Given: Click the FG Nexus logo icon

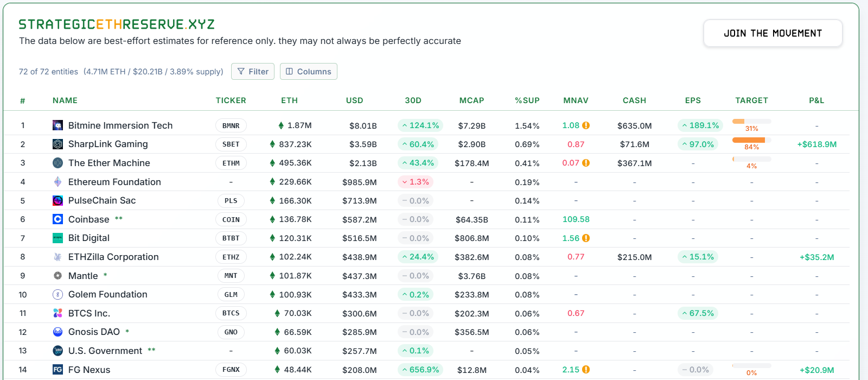Looking at the screenshot, I should [x=58, y=370].
